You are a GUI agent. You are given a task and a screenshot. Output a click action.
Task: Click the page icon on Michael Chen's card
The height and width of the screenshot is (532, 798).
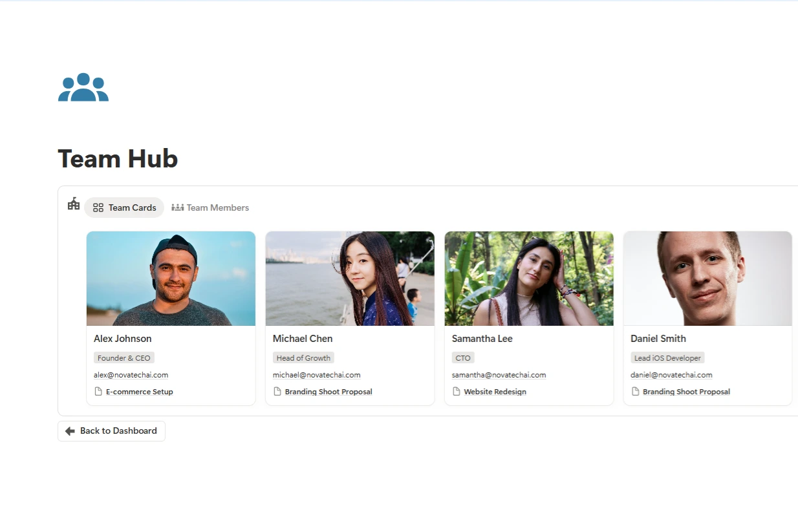(277, 391)
